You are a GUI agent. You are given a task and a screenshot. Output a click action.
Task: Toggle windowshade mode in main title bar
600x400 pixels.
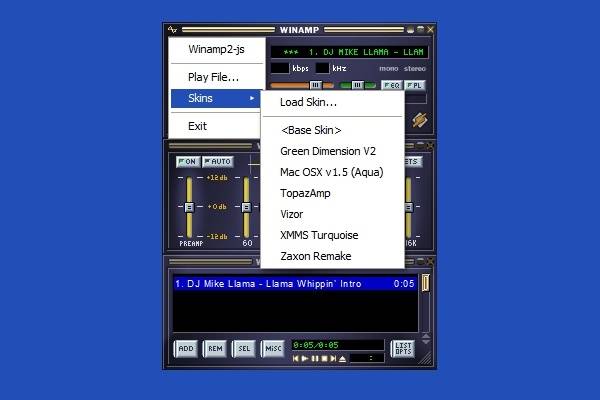point(421,29)
